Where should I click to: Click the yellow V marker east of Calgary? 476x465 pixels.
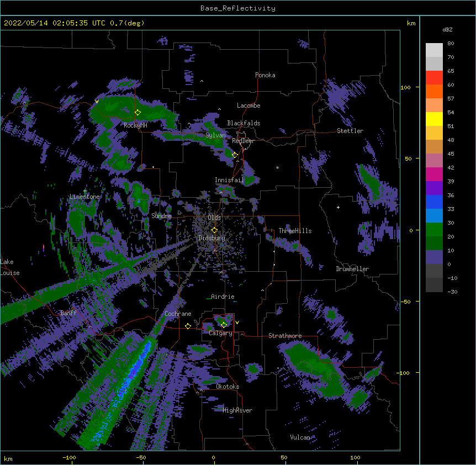[237, 323]
